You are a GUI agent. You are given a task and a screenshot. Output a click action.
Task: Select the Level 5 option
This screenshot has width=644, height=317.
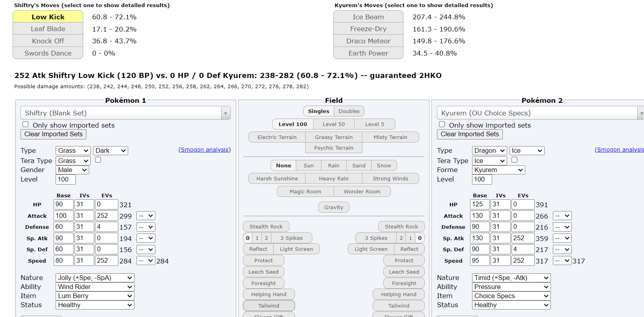point(375,124)
